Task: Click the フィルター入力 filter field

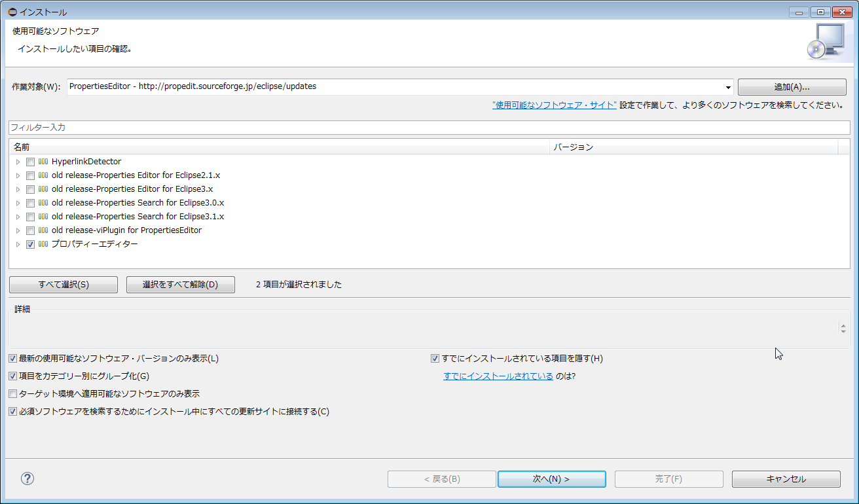Action: (x=430, y=128)
